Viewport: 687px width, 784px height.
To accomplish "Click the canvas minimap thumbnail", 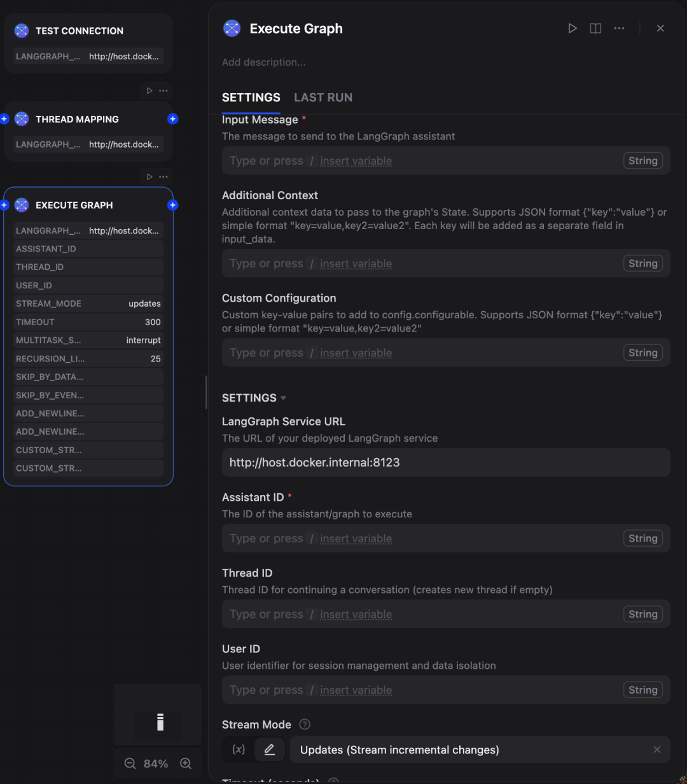I will pyautogui.click(x=158, y=714).
